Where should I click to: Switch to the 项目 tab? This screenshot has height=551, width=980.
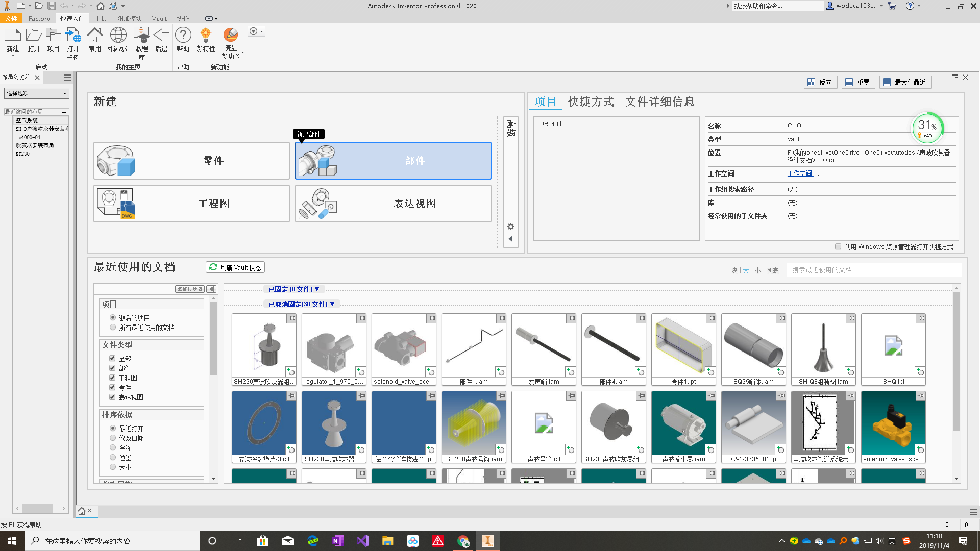(x=545, y=102)
